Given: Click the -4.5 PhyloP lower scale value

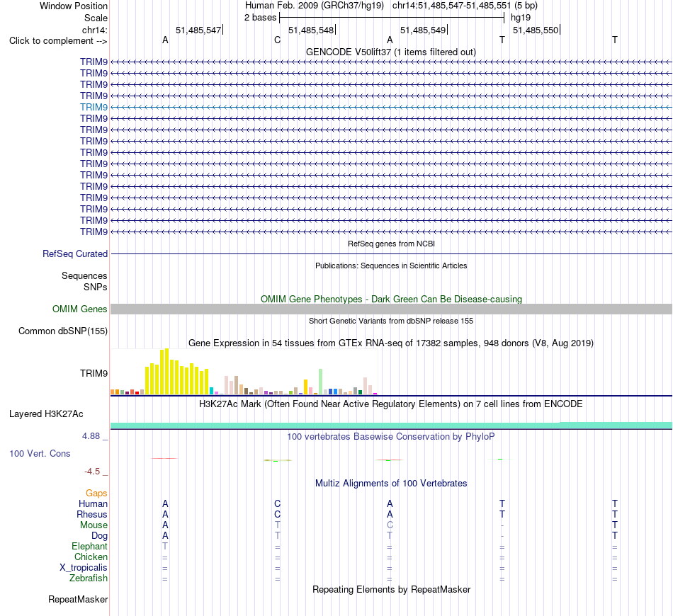Looking at the screenshot, I should [x=92, y=472].
